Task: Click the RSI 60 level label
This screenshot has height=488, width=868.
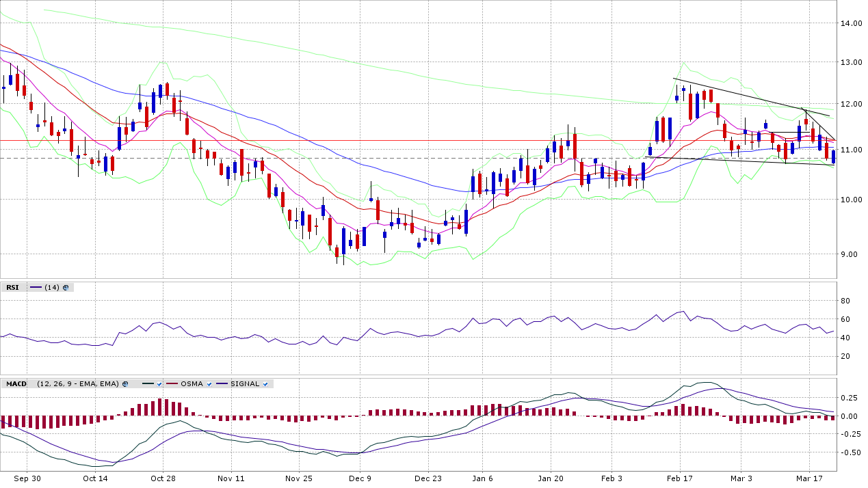Action: pos(845,319)
